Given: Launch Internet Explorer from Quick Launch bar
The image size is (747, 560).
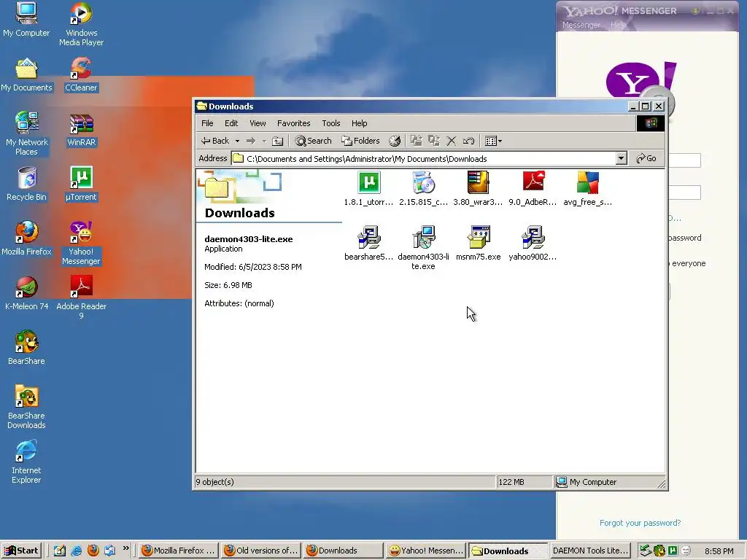Looking at the screenshot, I should point(76,551).
